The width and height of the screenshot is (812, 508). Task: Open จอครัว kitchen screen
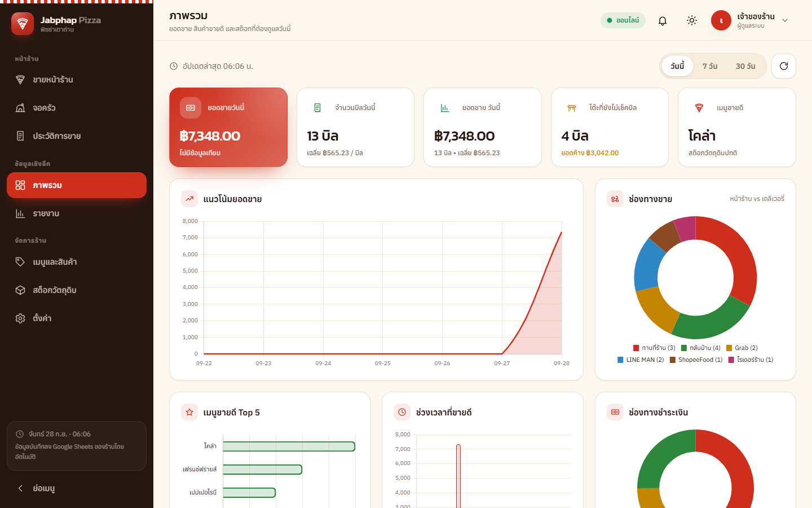pyautogui.click(x=77, y=108)
